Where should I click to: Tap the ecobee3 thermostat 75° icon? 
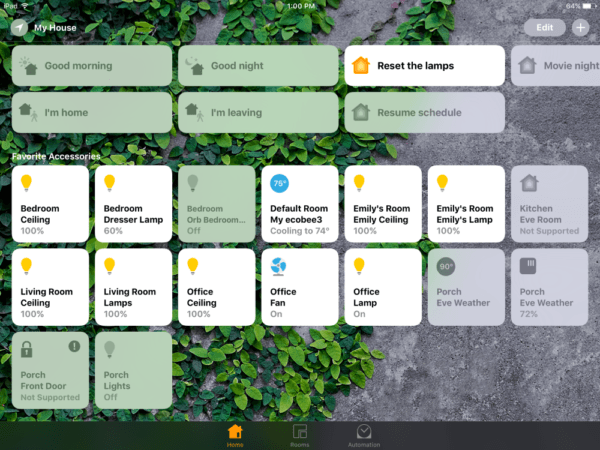(x=279, y=182)
